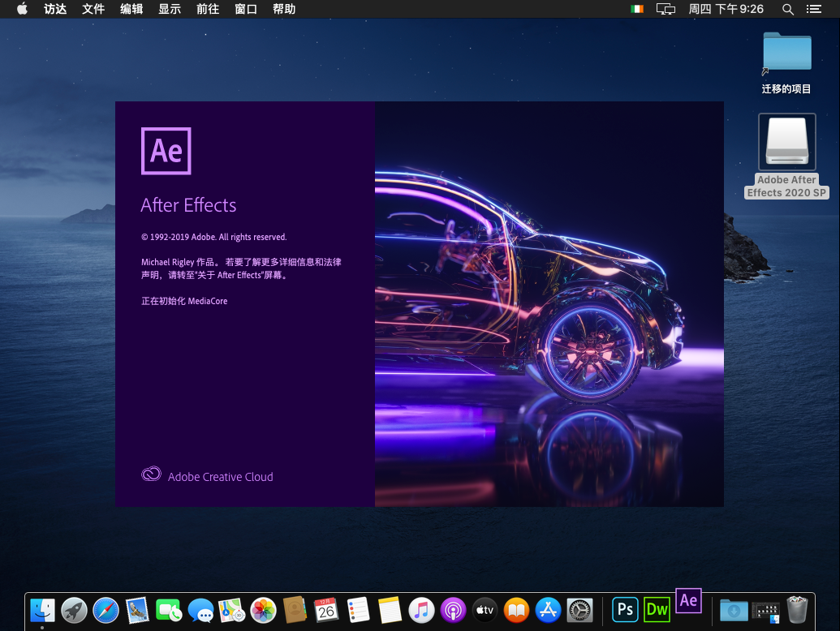
Task: Open Mail stamp icon in Dock
Action: [137, 610]
